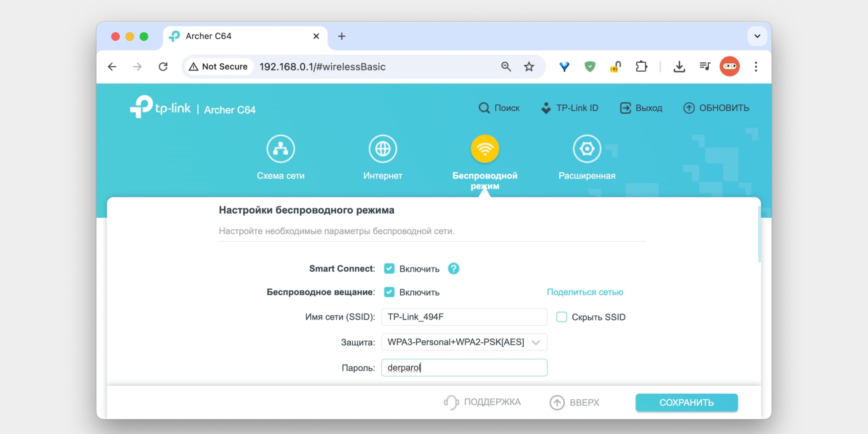Uncheck Беспроводное вещание Включить
This screenshot has width=868, height=434.
click(x=389, y=292)
